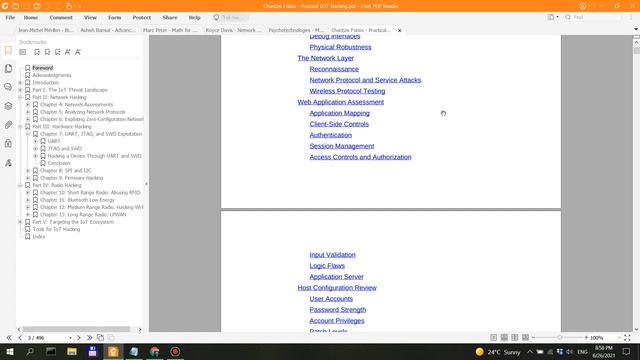The image size is (640, 360).
Task: Select the Foreword bookmark
Action: point(42,68)
